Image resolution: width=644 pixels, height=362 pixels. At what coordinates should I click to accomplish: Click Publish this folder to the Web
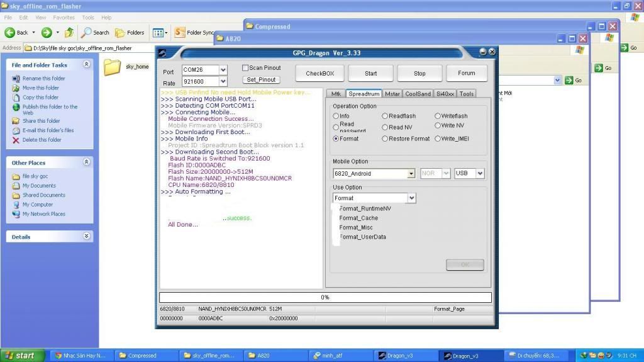click(x=50, y=110)
